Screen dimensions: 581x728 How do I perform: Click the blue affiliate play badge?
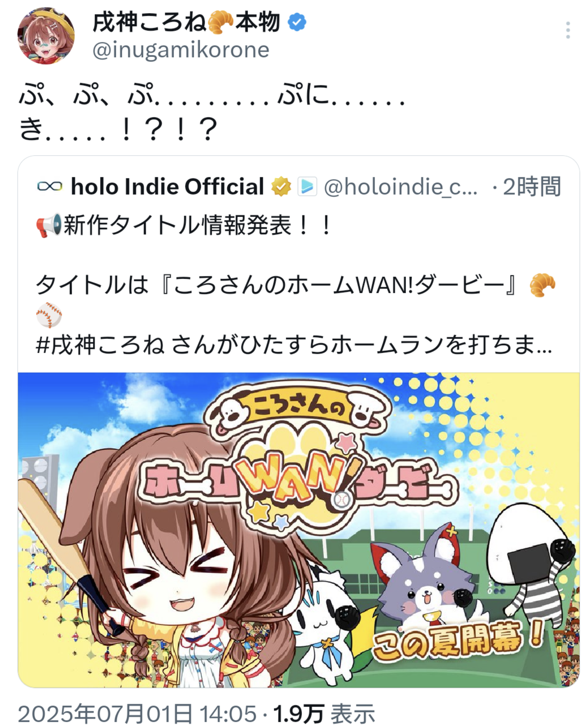[308, 187]
